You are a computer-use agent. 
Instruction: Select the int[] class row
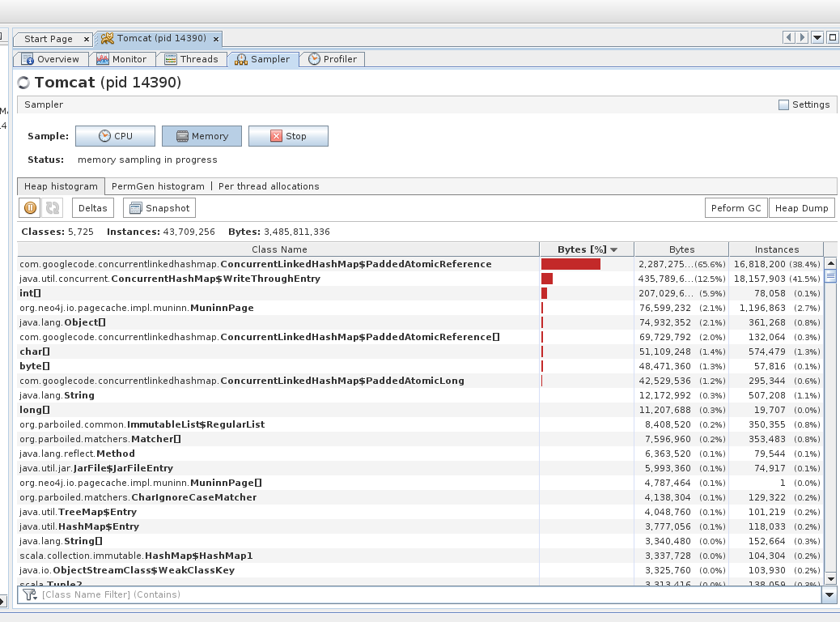pos(421,293)
